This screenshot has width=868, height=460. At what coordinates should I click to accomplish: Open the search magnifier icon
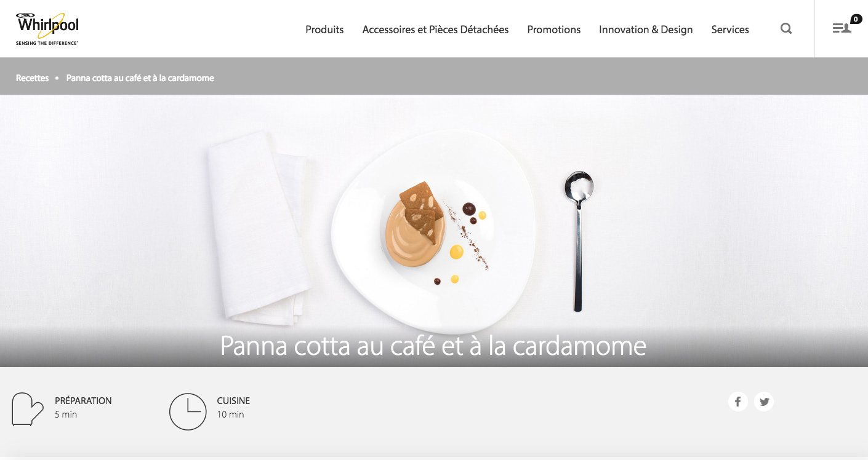coord(786,28)
